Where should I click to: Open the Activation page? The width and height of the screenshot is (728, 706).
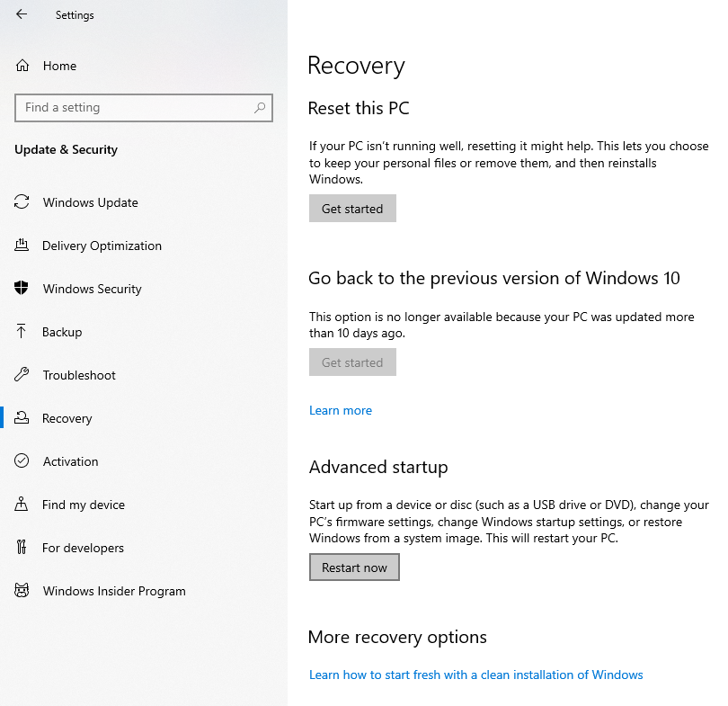tap(71, 461)
